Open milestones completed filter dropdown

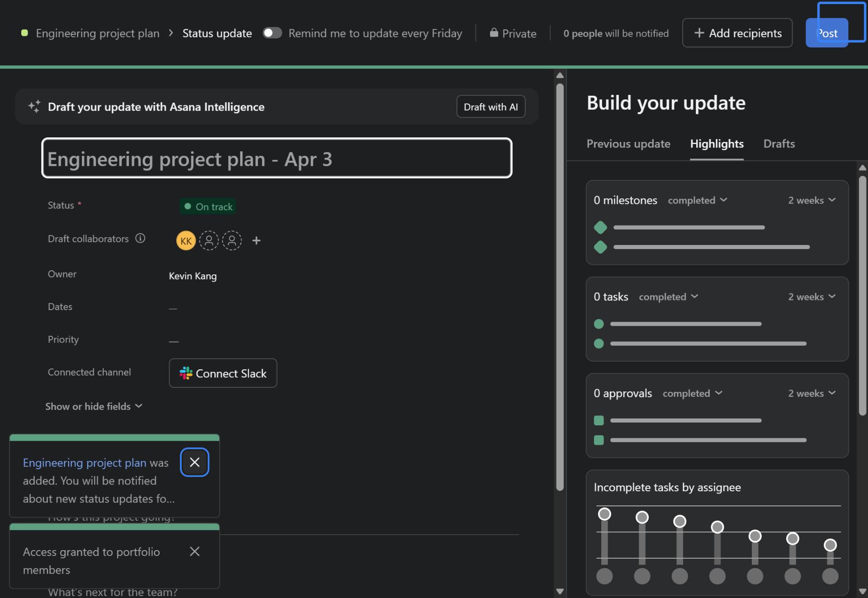[x=698, y=200]
